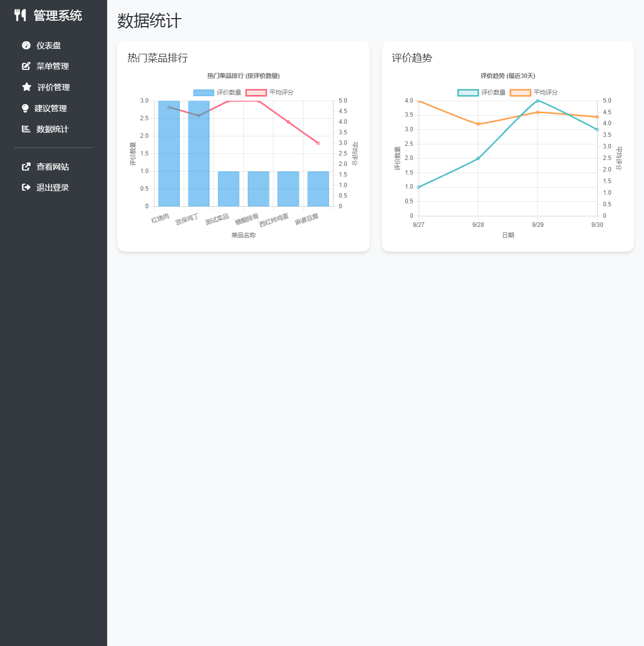This screenshot has width=644, height=646.
Task: Open the 评价管理 section
Action: (53, 87)
